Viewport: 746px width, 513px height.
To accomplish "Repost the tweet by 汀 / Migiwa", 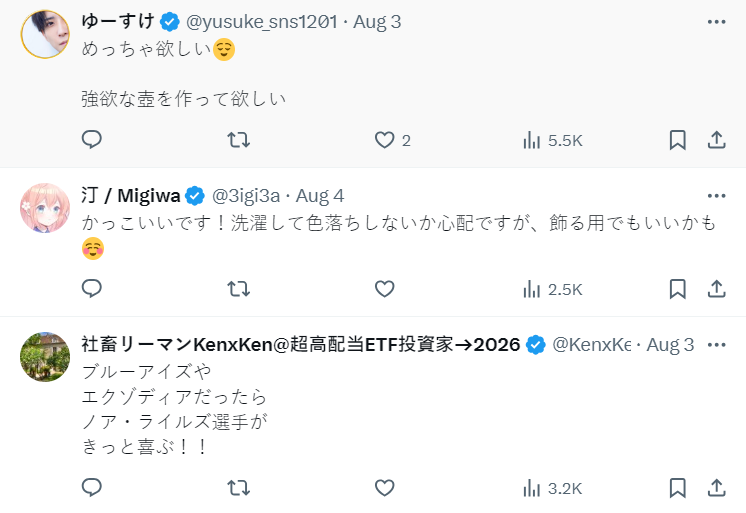I will [x=239, y=289].
